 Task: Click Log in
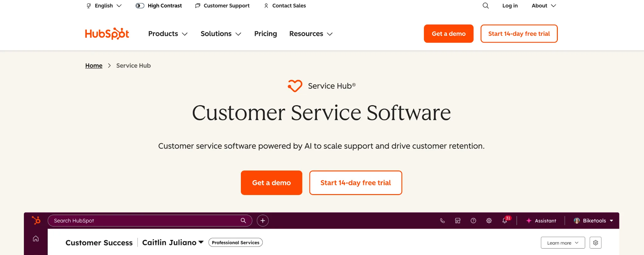510,6
